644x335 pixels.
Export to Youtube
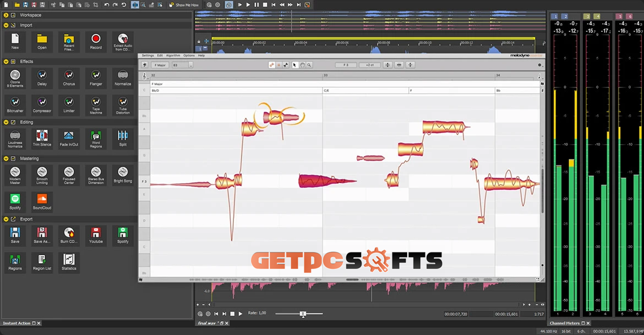[96, 235]
